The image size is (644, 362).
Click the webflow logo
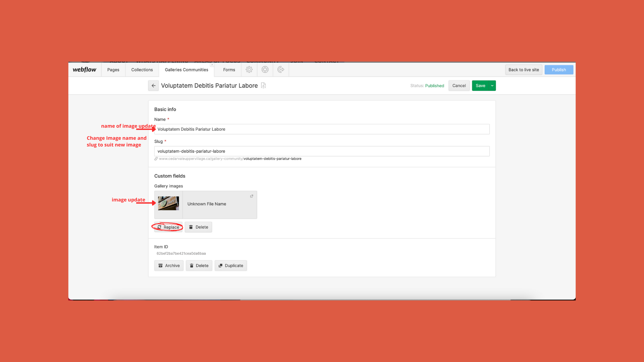(x=85, y=70)
